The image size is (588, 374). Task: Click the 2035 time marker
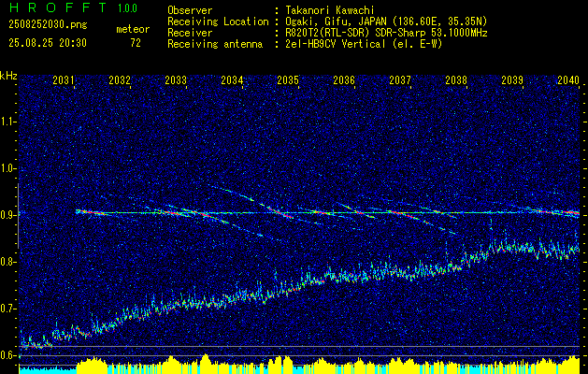click(x=288, y=80)
